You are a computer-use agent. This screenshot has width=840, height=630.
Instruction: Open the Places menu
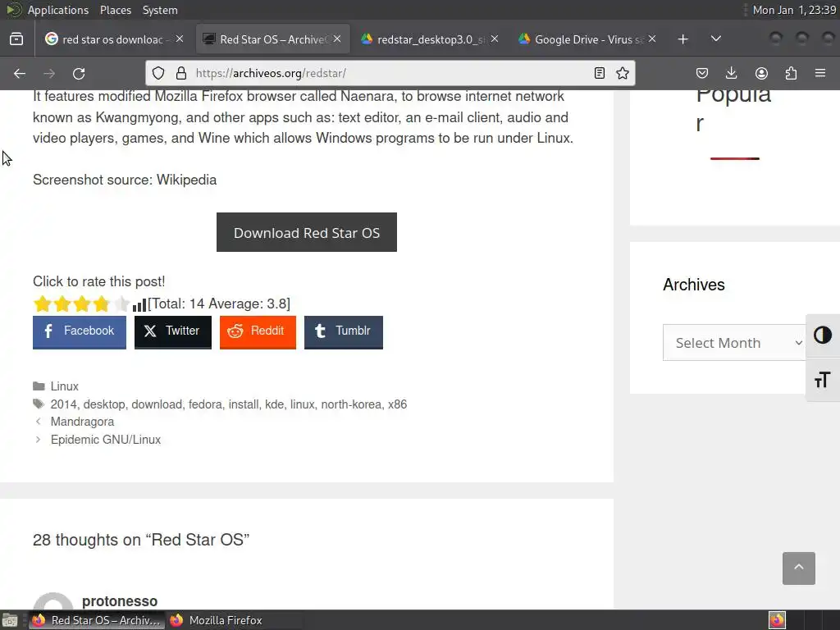click(x=115, y=10)
